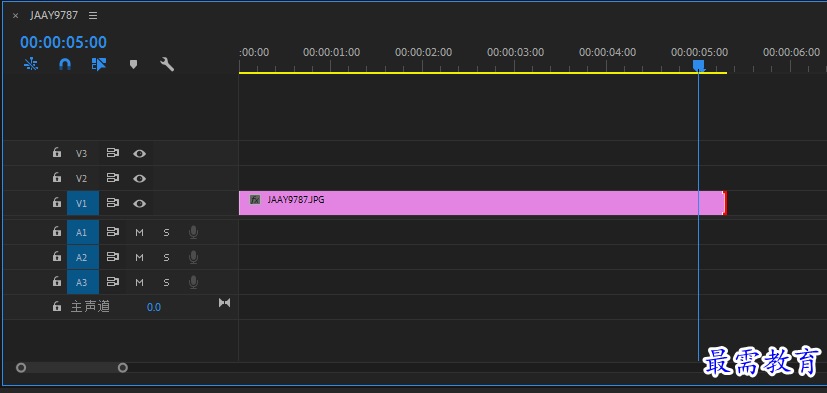Toggle lock on track A3

[x=57, y=282]
